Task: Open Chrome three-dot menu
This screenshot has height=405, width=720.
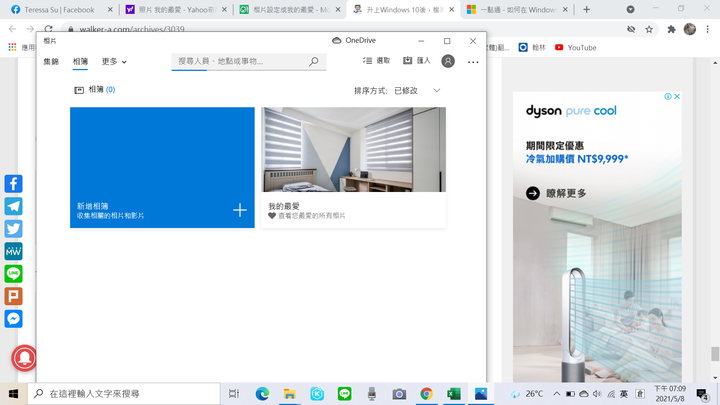Action: click(x=707, y=29)
